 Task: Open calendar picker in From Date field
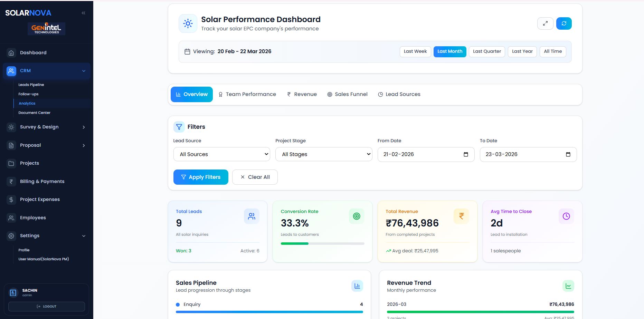[466, 154]
